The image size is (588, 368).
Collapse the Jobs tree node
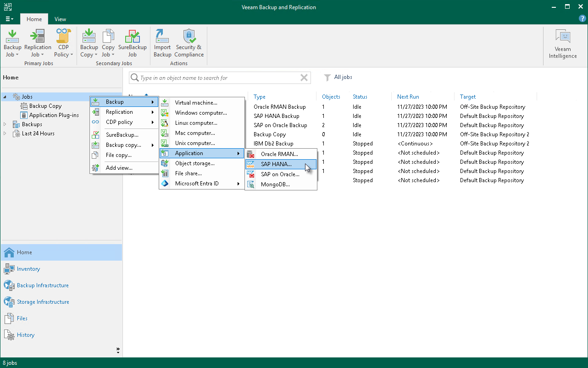pyautogui.click(x=5, y=97)
